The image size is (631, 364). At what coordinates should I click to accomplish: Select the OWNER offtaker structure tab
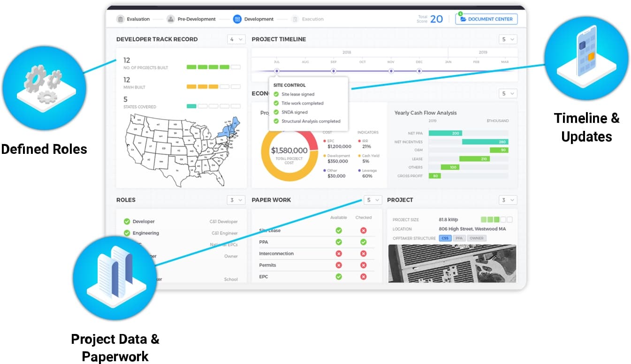(x=477, y=238)
